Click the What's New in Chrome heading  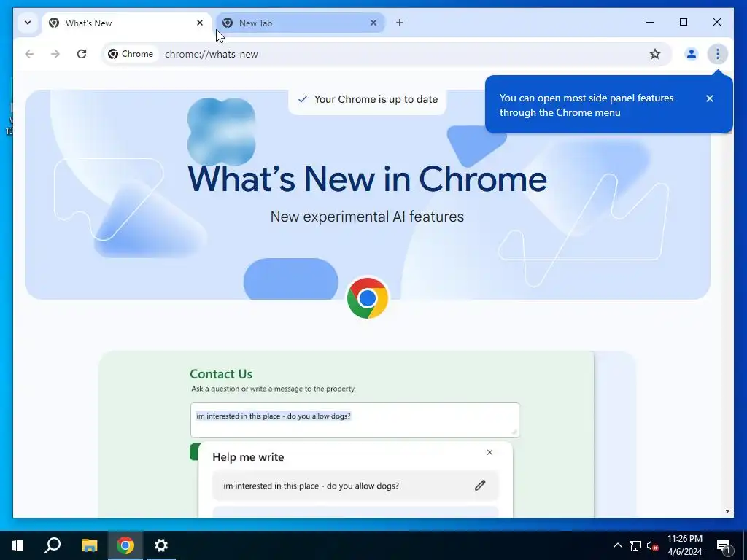click(x=368, y=179)
